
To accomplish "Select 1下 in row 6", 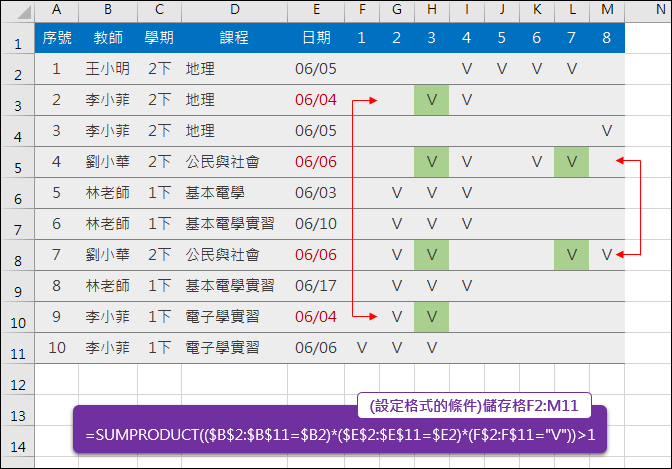I will 159,193.
